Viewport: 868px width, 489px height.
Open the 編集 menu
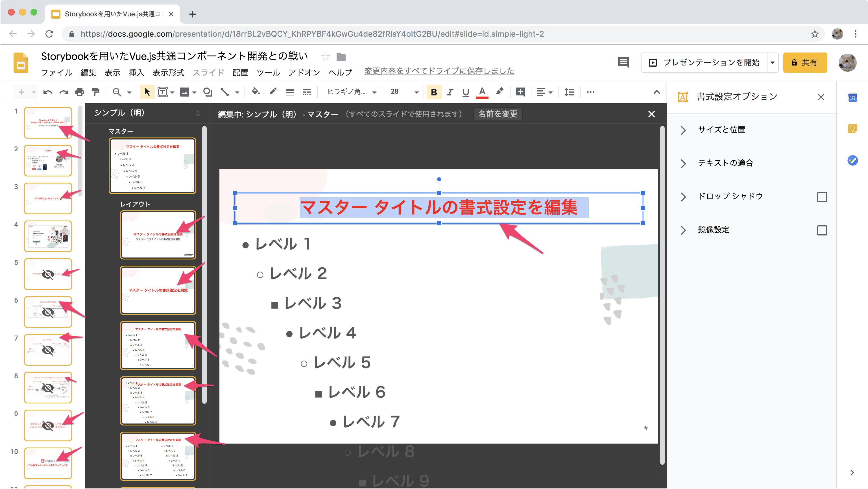coord(88,73)
